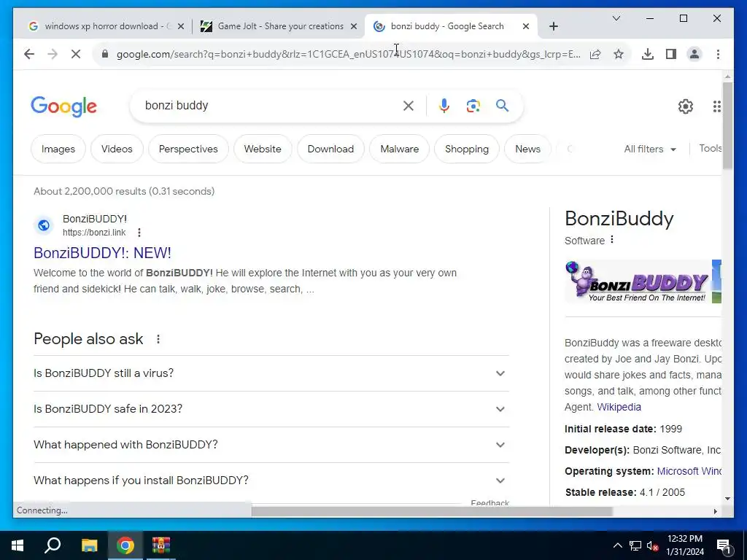The height and width of the screenshot is (560, 747).
Task: Clear the search box with the X
Action: tap(409, 105)
